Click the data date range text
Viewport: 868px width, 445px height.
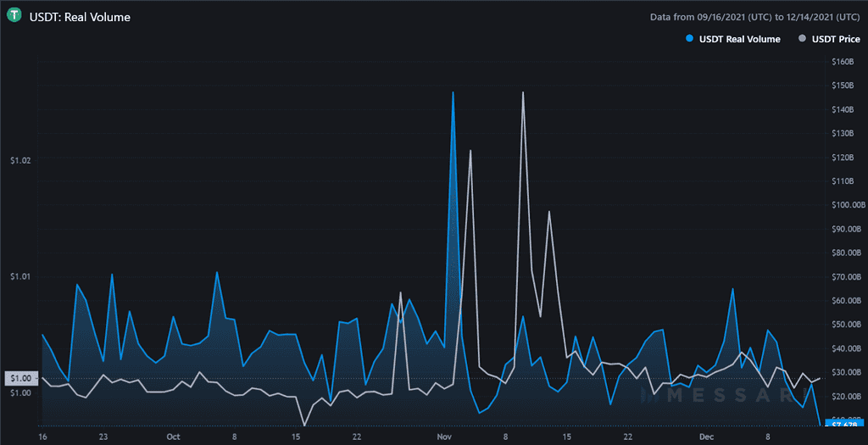(x=755, y=17)
